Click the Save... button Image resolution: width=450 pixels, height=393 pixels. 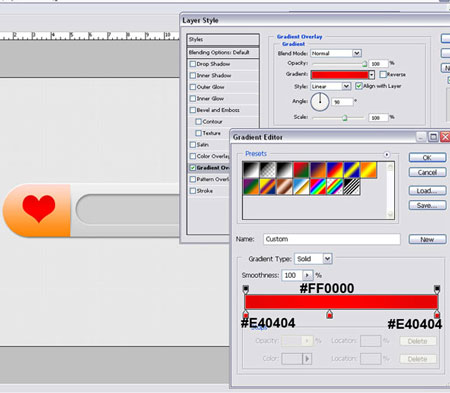point(427,205)
